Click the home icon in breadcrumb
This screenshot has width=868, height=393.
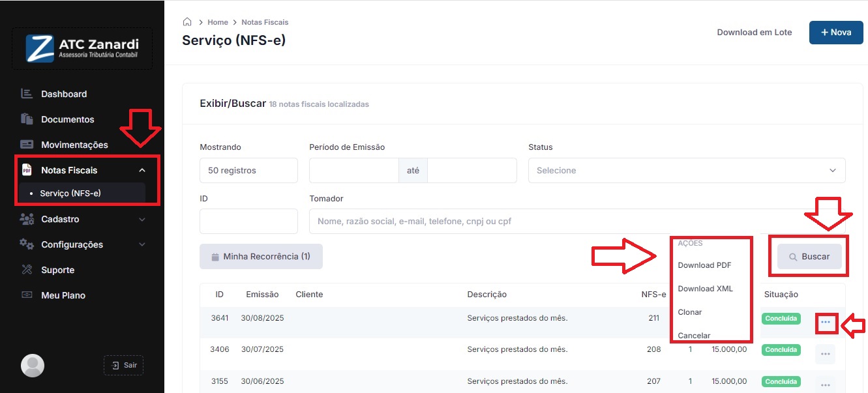(x=187, y=22)
